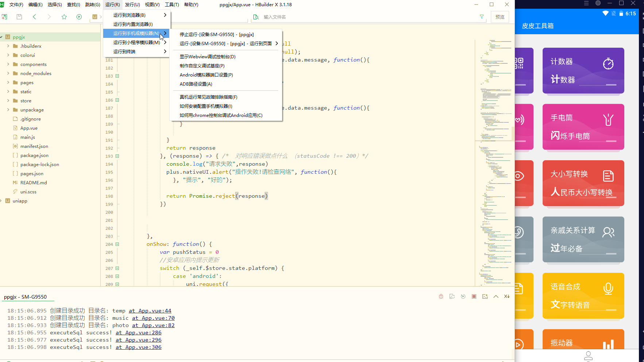Screen dimensions: 644x362
Task: Click the reload page console icon
Action: click(x=452, y=296)
